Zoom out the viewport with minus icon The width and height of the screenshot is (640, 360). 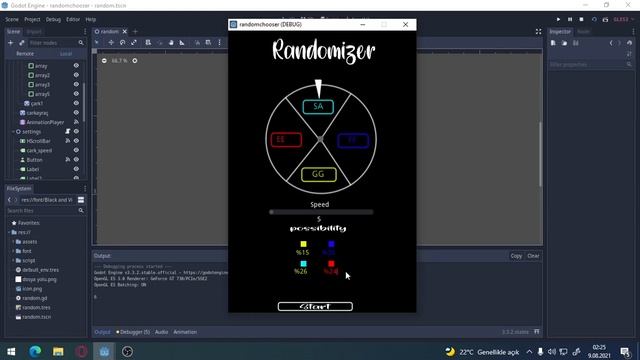pos(104,60)
